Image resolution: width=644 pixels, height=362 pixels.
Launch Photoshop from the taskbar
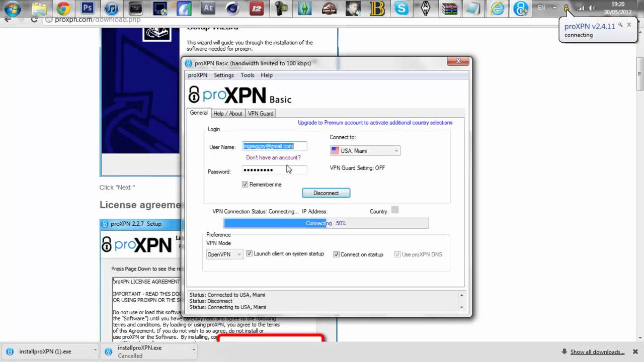click(88, 9)
